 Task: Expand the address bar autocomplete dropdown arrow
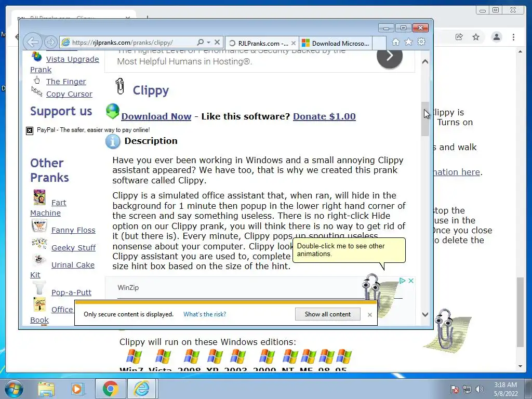209,43
